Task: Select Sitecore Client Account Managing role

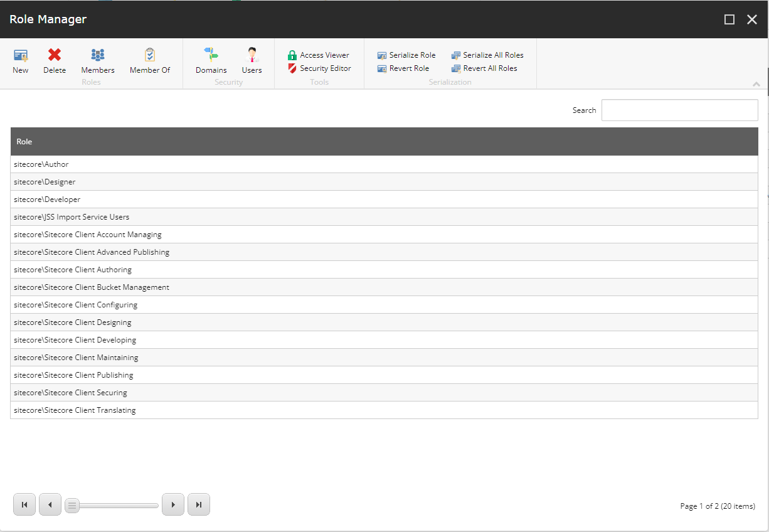Action: [384, 235]
